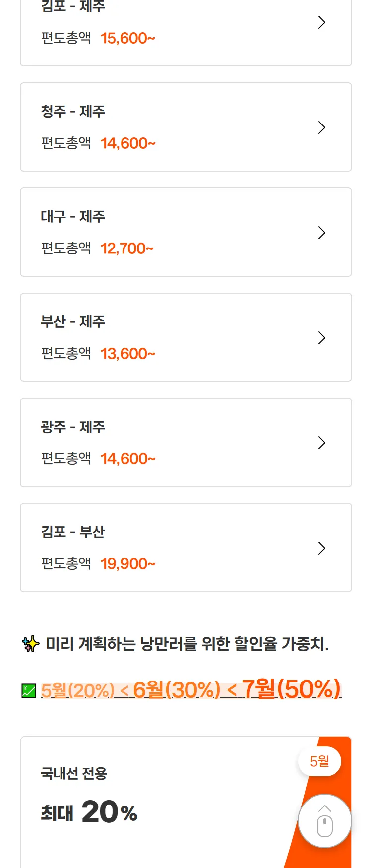Click the sparkle emoji beside discount heading
The height and width of the screenshot is (868, 372).
click(31, 644)
